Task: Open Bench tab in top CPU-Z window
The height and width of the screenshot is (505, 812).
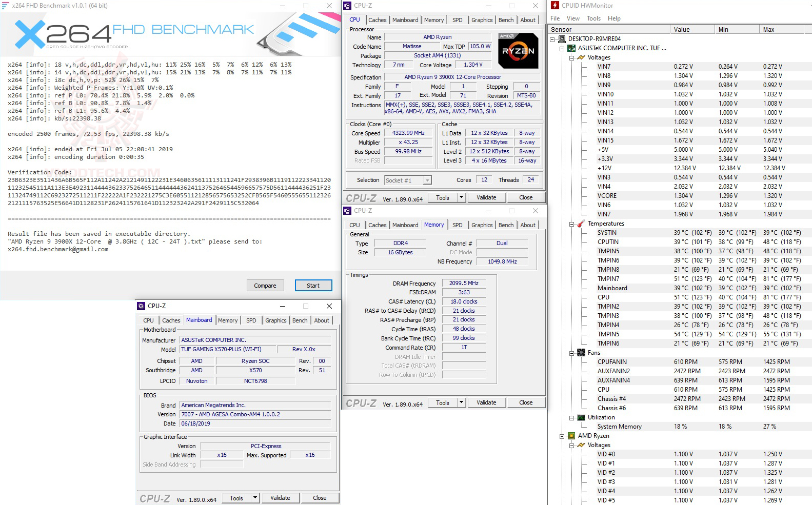Action: coord(506,20)
